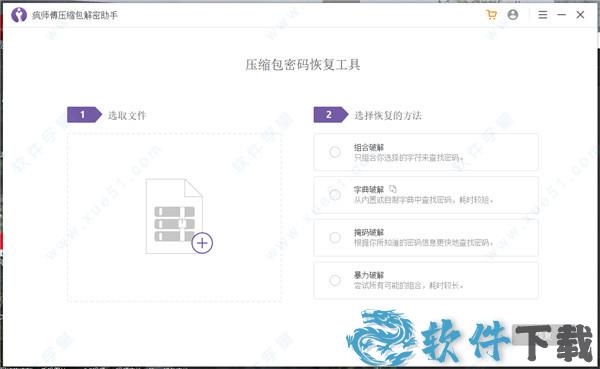This screenshot has height=369, width=600.
Task: Select the 组合破解 radio button
Action: click(x=335, y=152)
